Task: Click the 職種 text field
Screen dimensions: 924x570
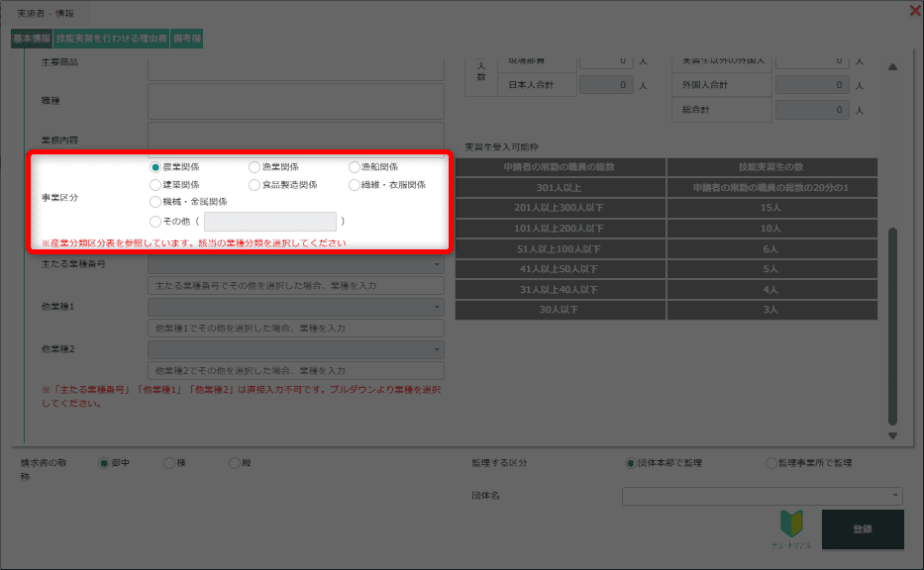Action: pos(296,101)
